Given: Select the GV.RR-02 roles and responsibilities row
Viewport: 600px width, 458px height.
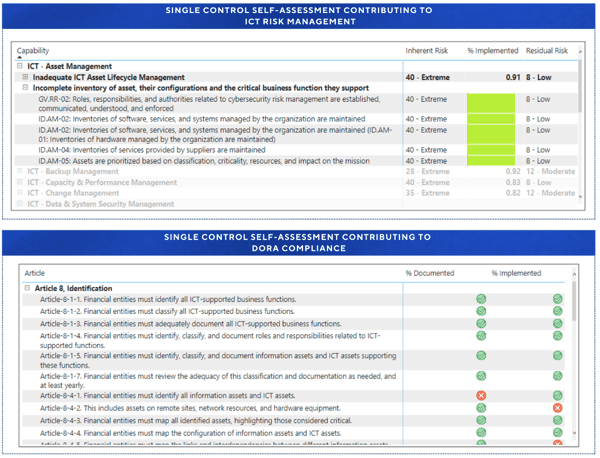Looking at the screenshot, I should pos(296,103).
